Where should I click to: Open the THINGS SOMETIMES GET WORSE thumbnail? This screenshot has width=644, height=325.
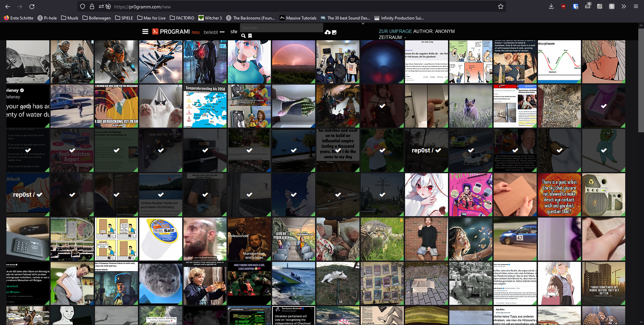pos(604,283)
